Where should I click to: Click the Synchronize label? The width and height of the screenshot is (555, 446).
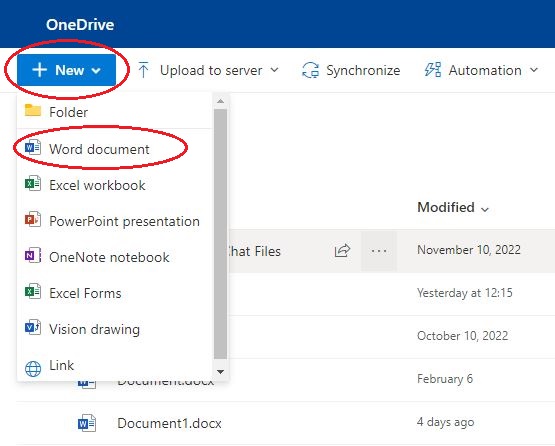(x=363, y=70)
